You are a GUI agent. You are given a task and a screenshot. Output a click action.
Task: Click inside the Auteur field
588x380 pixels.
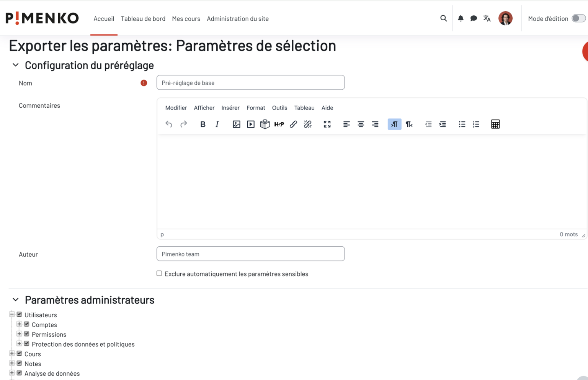(x=250, y=254)
